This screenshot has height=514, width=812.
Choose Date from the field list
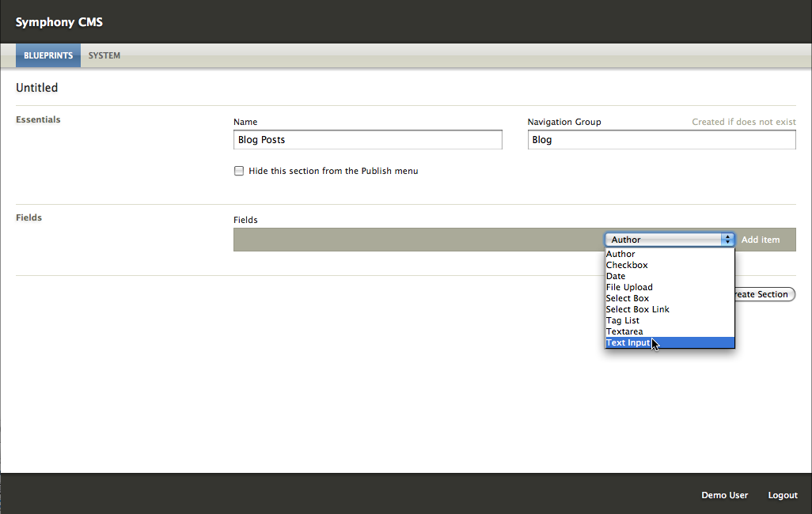pos(616,276)
